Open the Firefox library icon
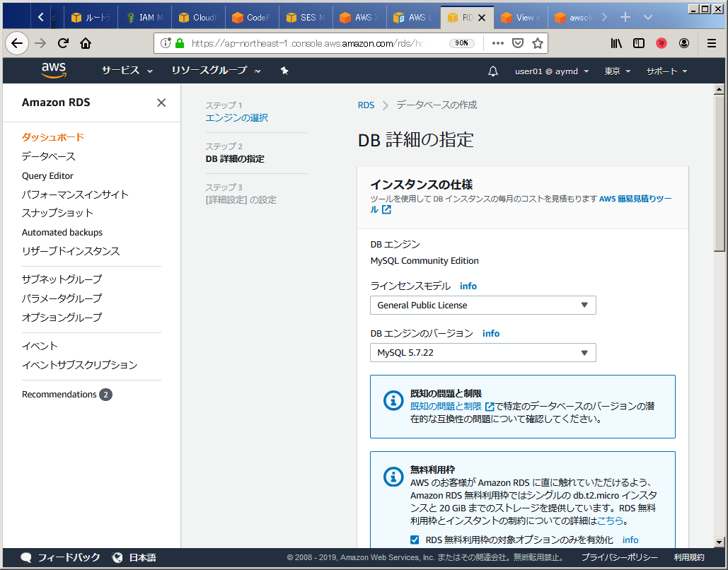This screenshot has height=570, width=728. (x=616, y=43)
